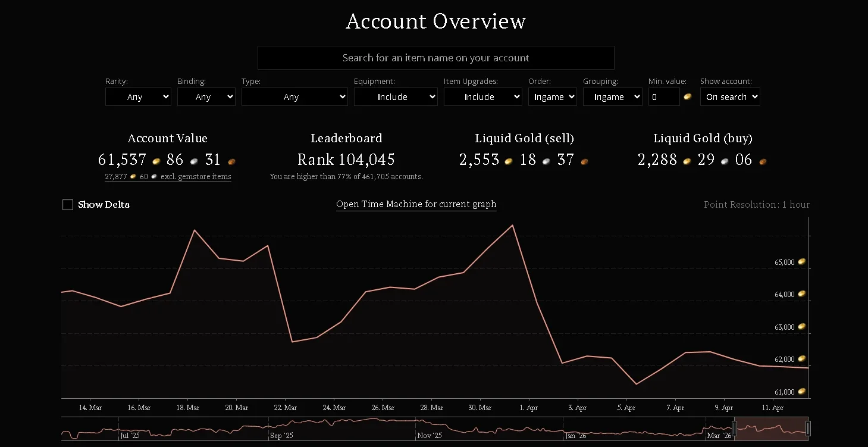Click Rank 104,045 text
Screen dimensions: 868x447
click(346, 160)
